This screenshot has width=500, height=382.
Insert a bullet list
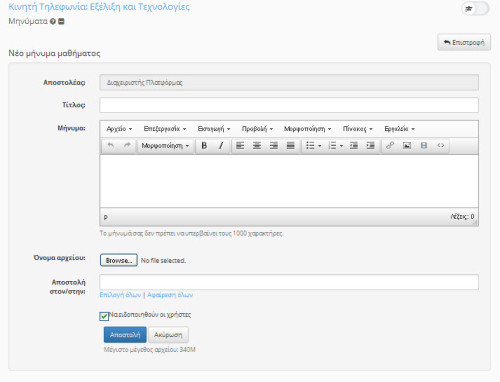310,146
